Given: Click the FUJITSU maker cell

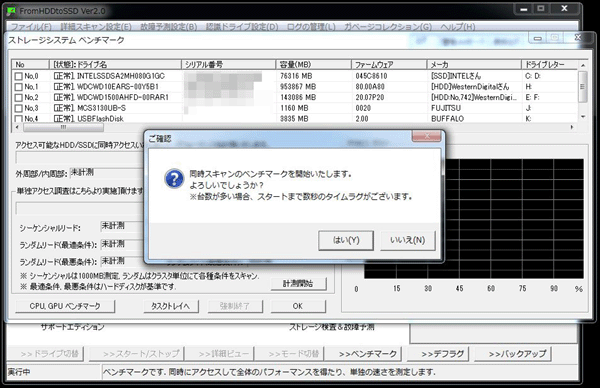Looking at the screenshot, I should [x=445, y=108].
